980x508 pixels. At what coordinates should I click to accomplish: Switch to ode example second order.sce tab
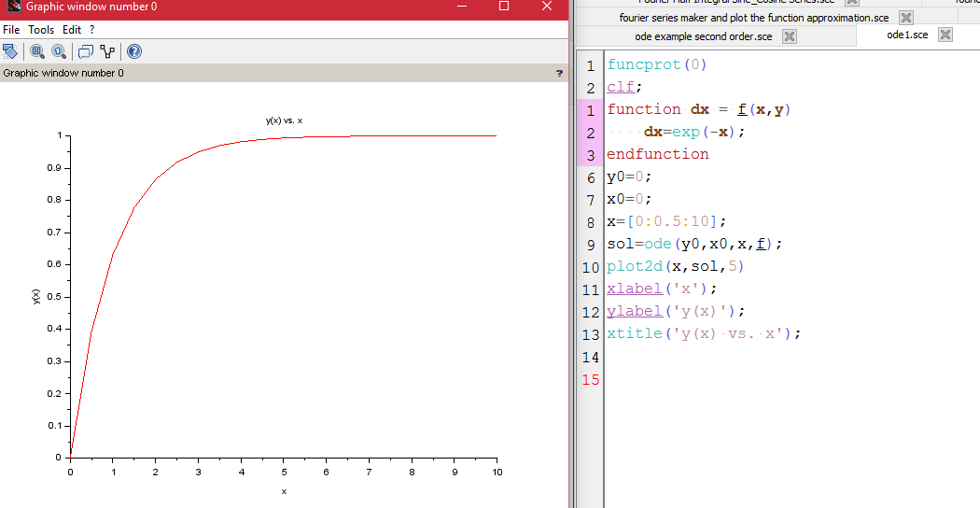[x=703, y=36]
